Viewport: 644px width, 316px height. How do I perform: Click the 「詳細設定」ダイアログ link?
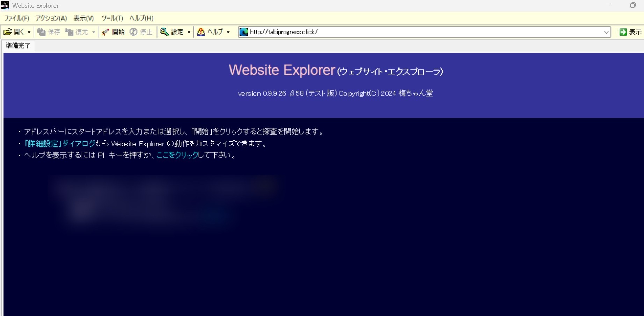60,143
